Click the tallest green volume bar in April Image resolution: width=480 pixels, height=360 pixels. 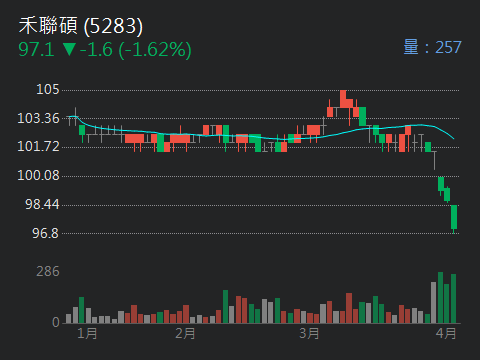point(440,298)
